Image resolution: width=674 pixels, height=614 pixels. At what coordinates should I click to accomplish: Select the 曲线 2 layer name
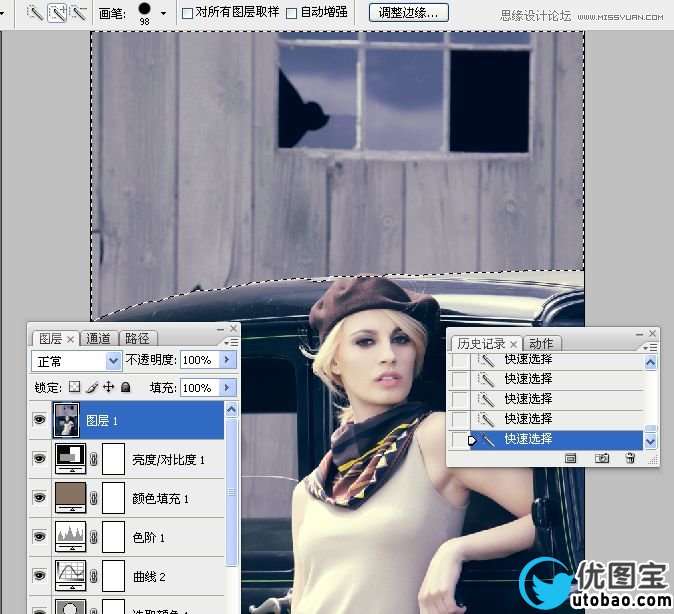pos(149,577)
